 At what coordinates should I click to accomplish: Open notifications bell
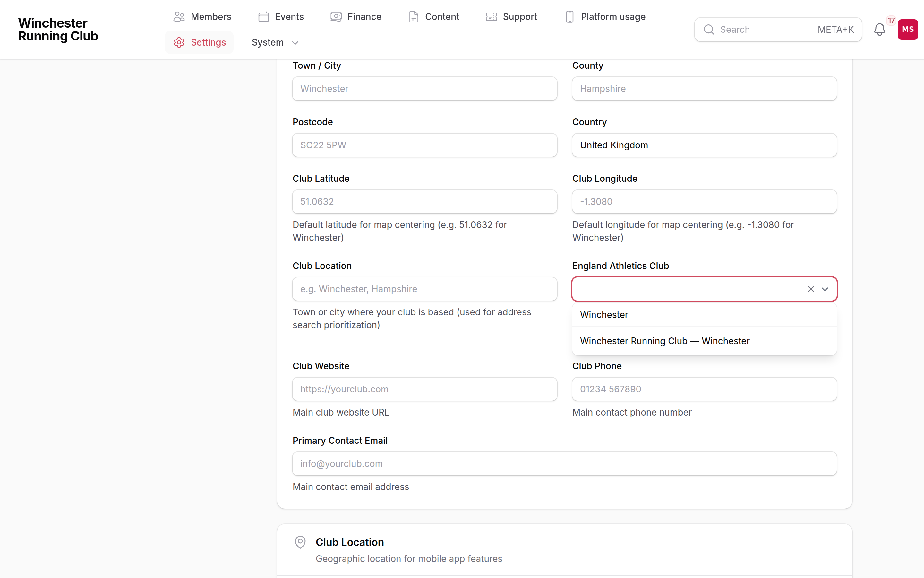(x=880, y=30)
